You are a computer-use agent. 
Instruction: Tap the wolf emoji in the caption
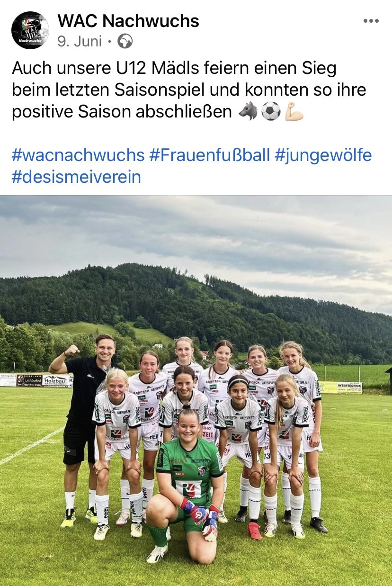(x=248, y=112)
